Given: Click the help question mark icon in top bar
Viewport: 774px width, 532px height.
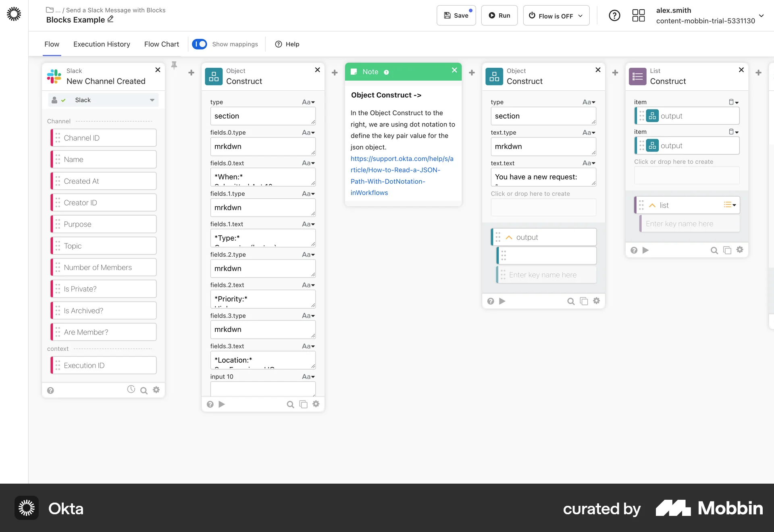Looking at the screenshot, I should (614, 15).
